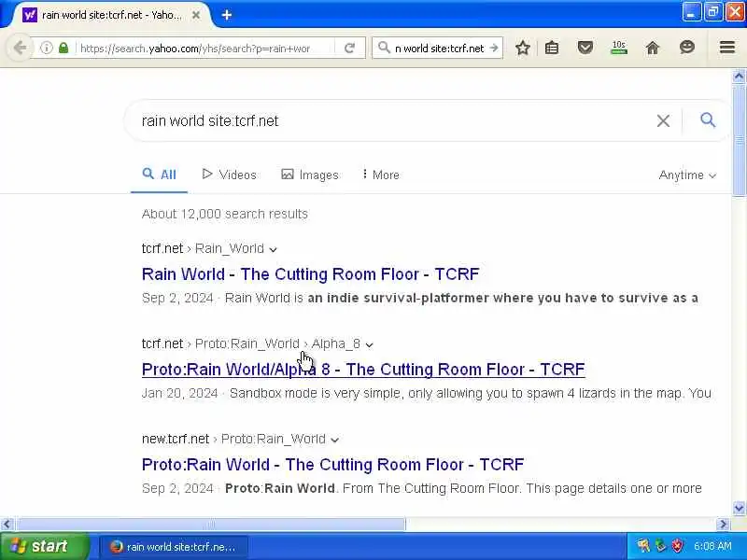Close the 'rain world site:tcrf.net' browser tab
The width and height of the screenshot is (747, 560).
[x=196, y=15]
